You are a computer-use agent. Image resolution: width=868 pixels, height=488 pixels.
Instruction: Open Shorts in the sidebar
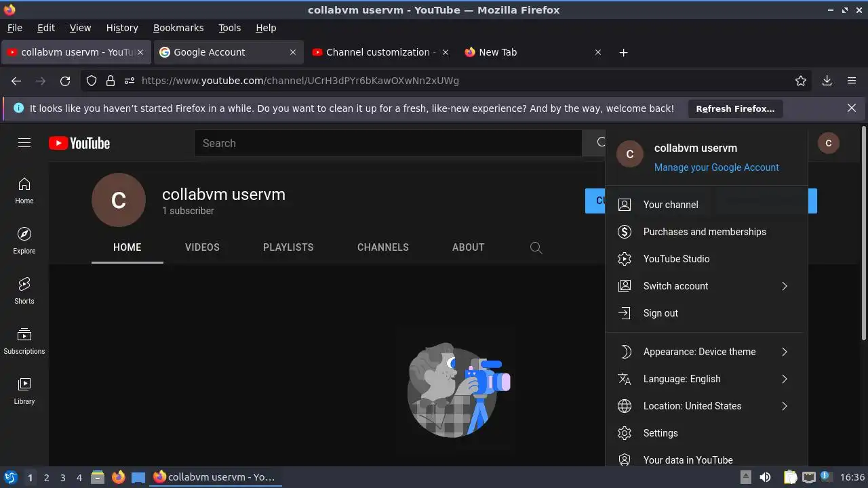point(24,291)
